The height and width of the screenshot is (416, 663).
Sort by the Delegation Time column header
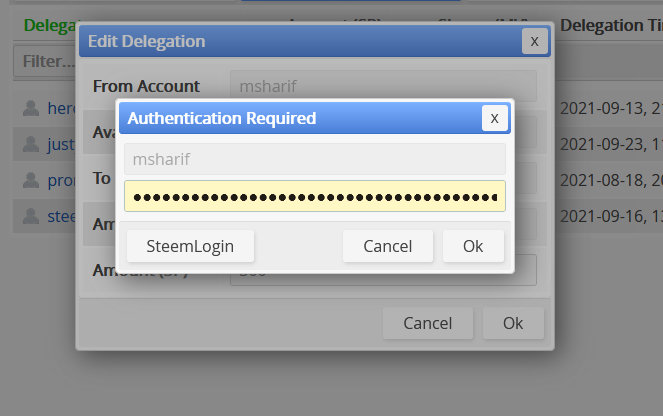tap(611, 25)
